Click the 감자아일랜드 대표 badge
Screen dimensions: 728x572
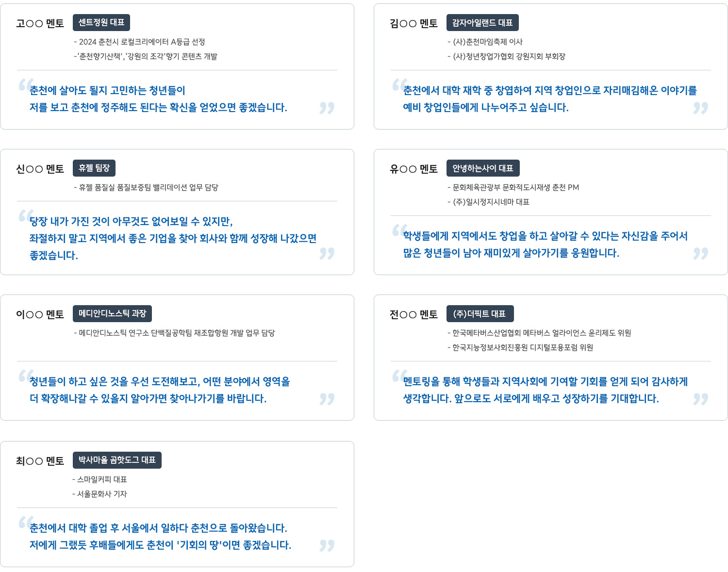click(482, 23)
